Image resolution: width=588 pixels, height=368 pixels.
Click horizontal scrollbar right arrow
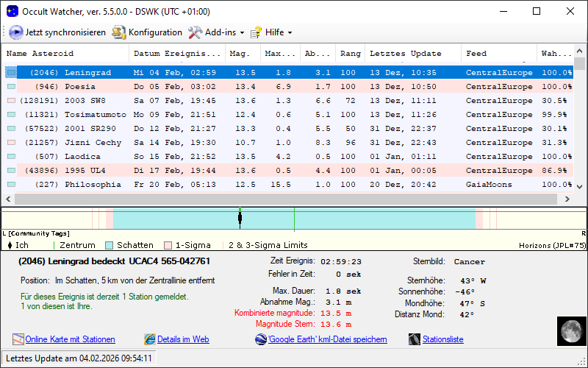click(x=567, y=199)
